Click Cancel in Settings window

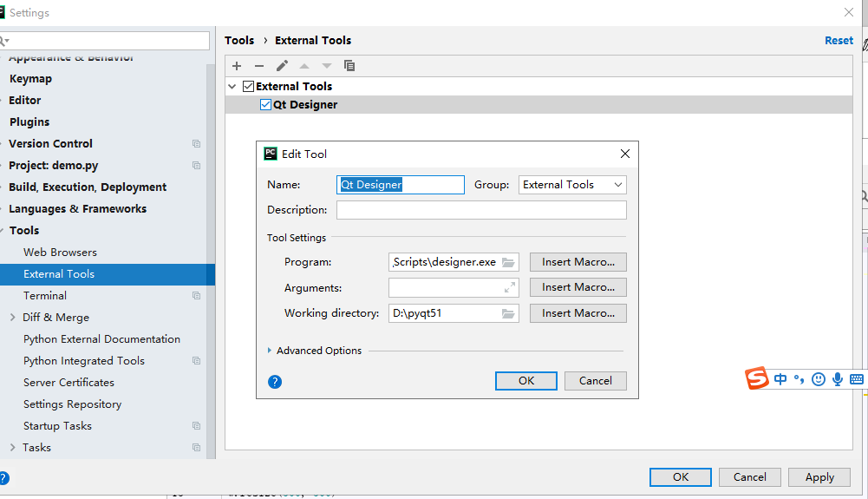tap(749, 477)
